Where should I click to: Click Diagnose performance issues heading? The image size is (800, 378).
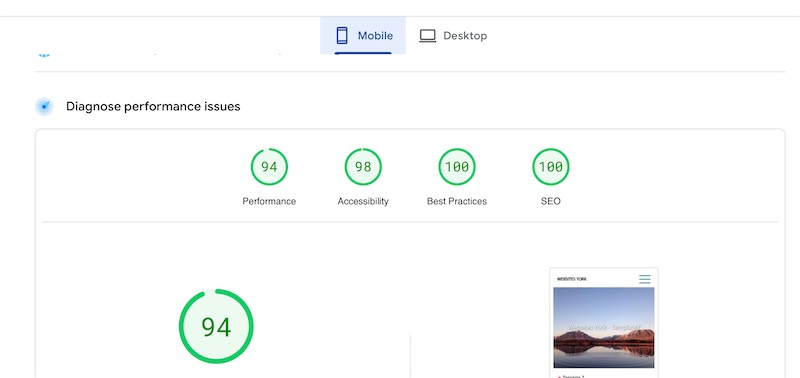[x=153, y=107]
